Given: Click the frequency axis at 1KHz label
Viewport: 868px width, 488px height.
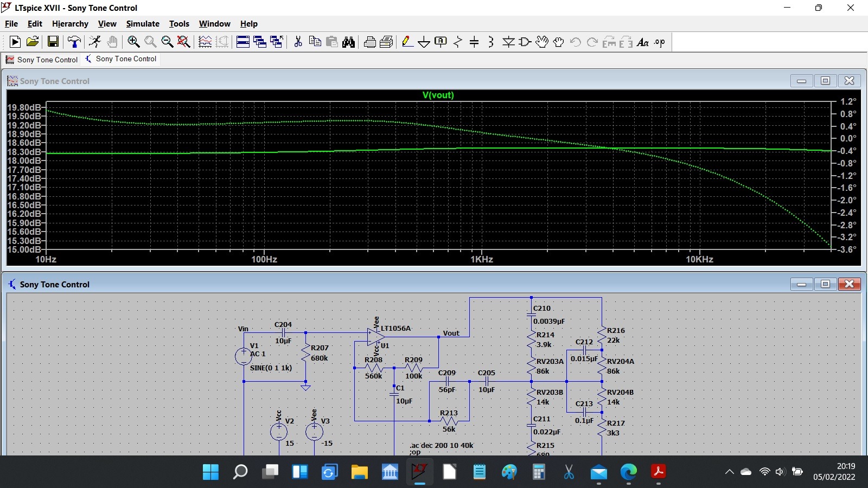Looking at the screenshot, I should coord(482,259).
